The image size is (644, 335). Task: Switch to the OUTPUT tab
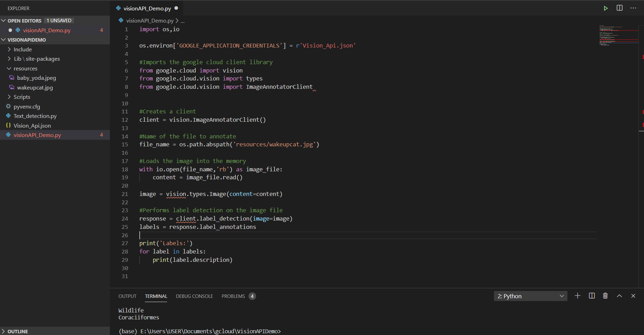[x=128, y=296]
